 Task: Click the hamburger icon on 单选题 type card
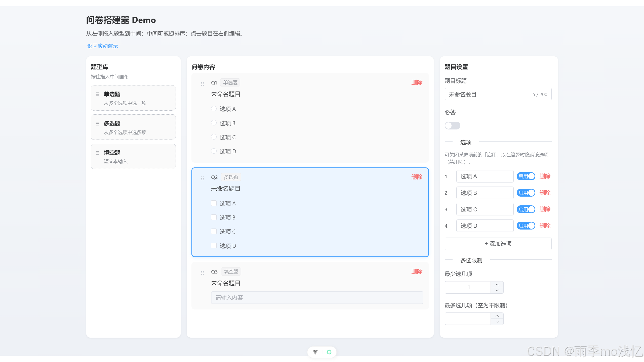pyautogui.click(x=98, y=94)
